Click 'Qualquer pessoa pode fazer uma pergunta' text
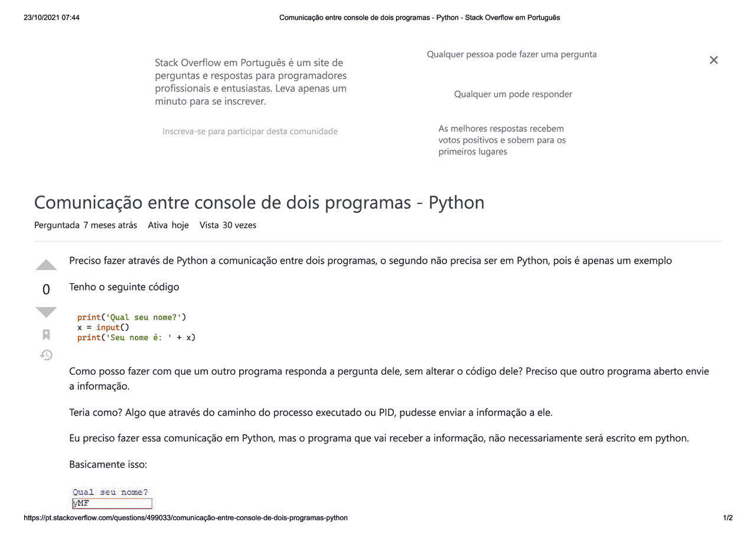756x535 pixels. (511, 54)
